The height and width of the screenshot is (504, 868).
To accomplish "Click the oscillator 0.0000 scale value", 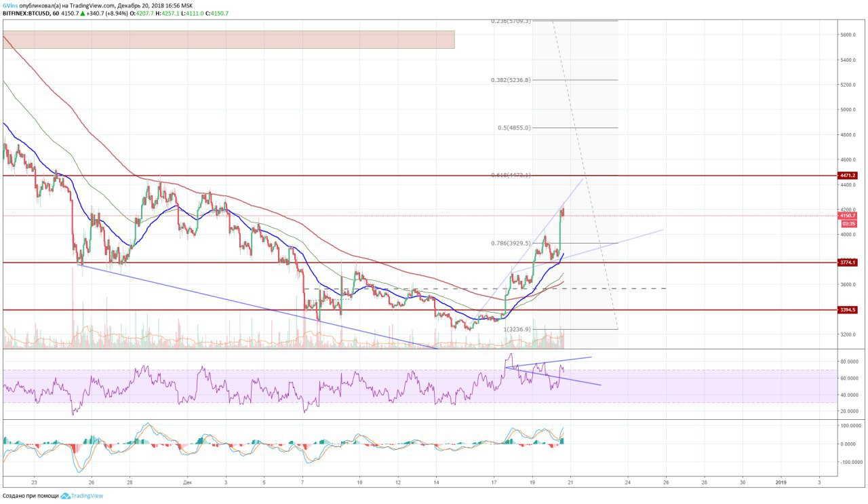I will click(x=849, y=444).
